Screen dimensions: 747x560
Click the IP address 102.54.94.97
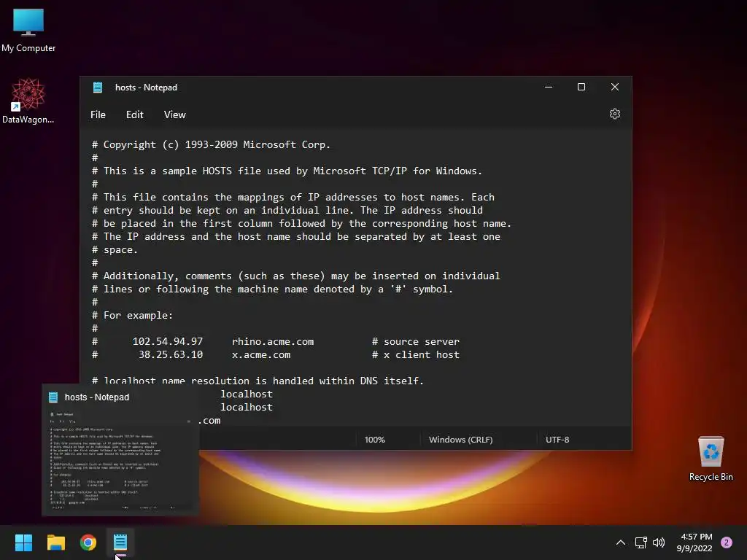pyautogui.click(x=168, y=341)
